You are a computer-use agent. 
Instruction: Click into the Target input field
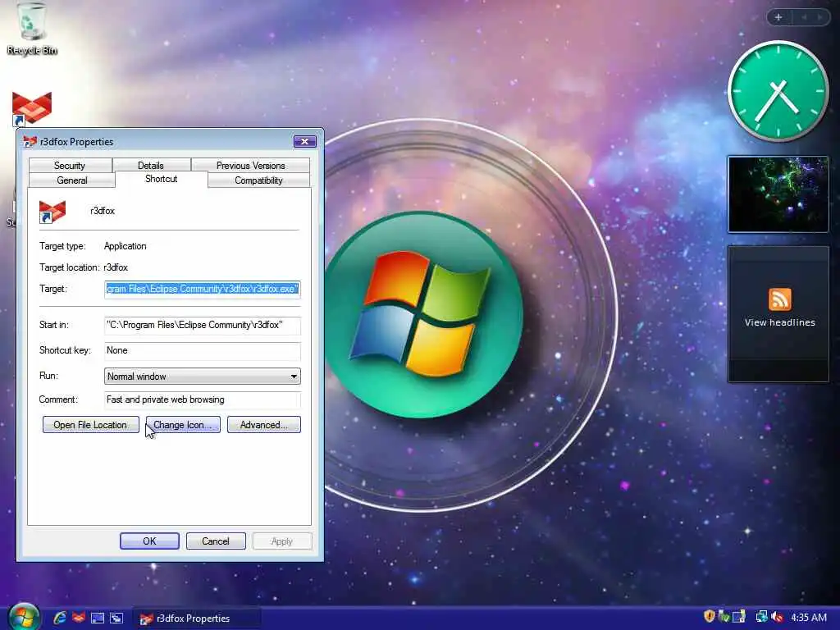[202, 289]
